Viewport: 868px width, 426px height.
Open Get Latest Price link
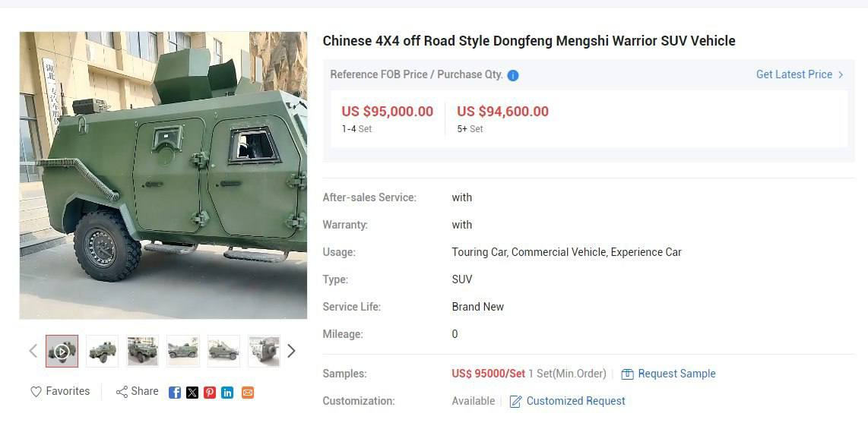coord(800,74)
